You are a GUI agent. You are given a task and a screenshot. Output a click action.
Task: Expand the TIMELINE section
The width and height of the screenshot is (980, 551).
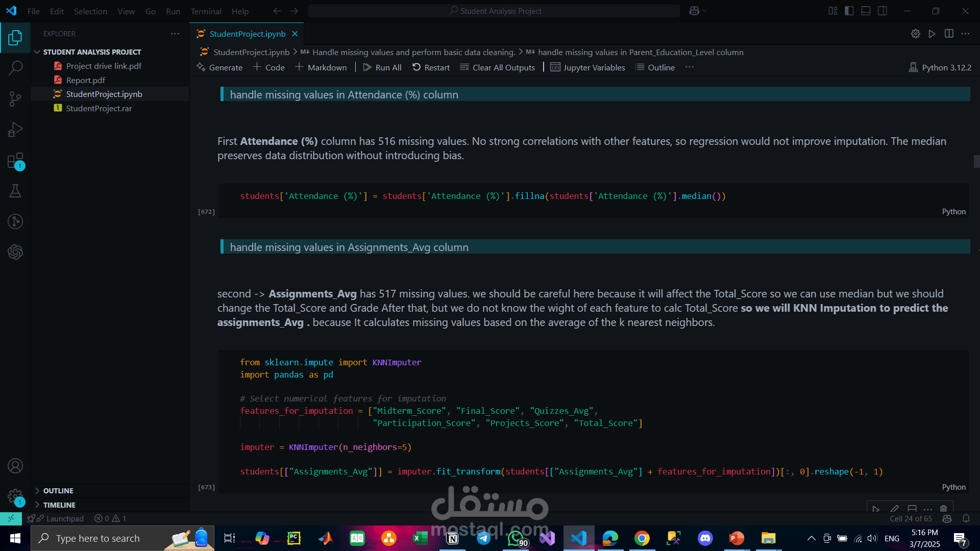59,505
